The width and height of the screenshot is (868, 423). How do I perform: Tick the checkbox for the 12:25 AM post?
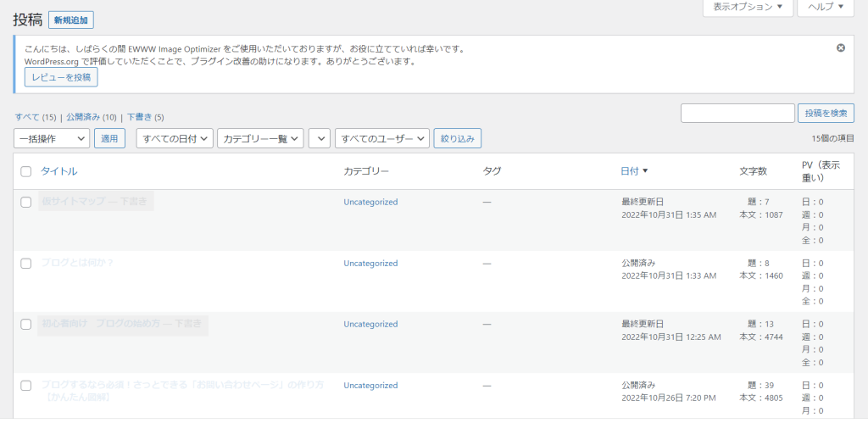click(25, 324)
